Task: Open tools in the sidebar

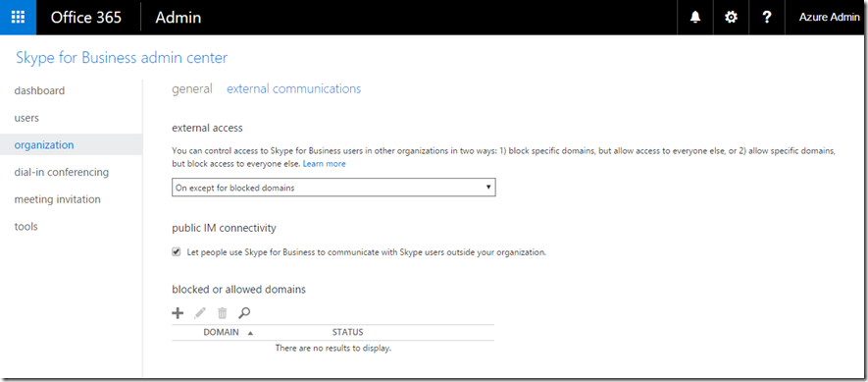Action: (x=26, y=226)
